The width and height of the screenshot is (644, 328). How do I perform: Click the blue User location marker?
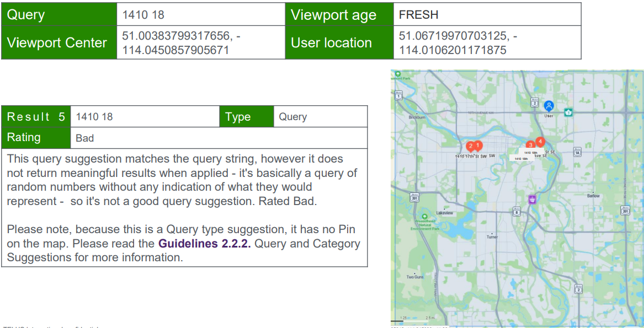[x=549, y=105]
